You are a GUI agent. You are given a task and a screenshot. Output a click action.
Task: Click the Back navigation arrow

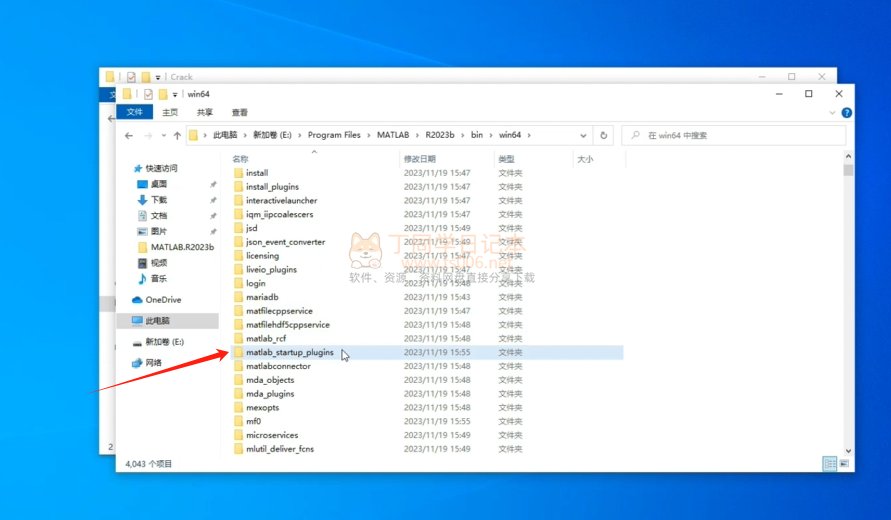point(129,135)
